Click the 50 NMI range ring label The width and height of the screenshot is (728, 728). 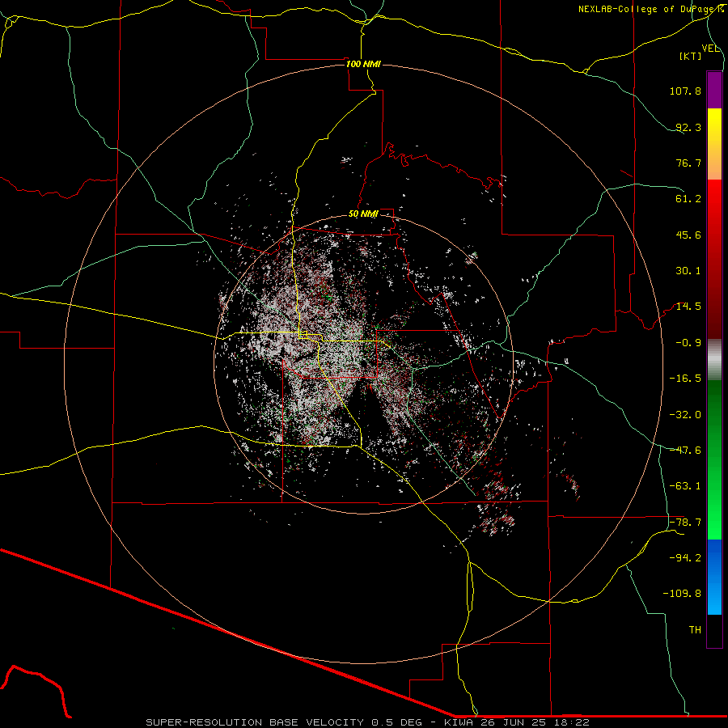[x=363, y=214]
